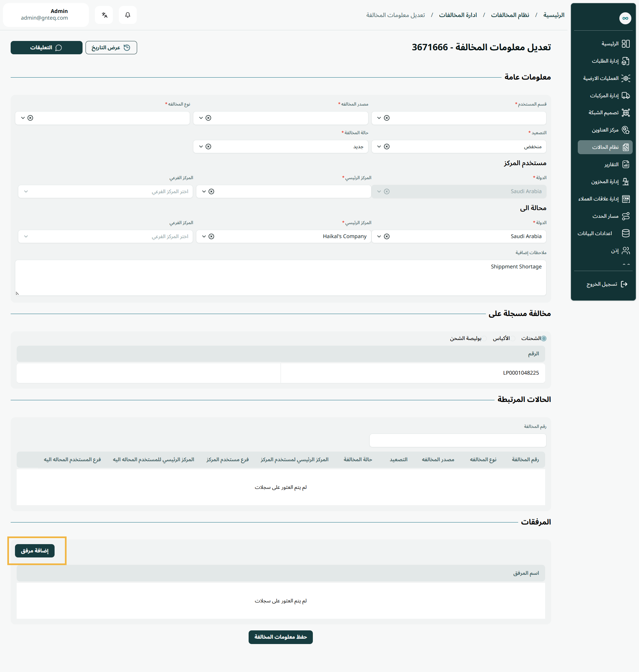Click the تسجيل الخروج logout icon
The image size is (639, 672).
pyautogui.click(x=624, y=284)
